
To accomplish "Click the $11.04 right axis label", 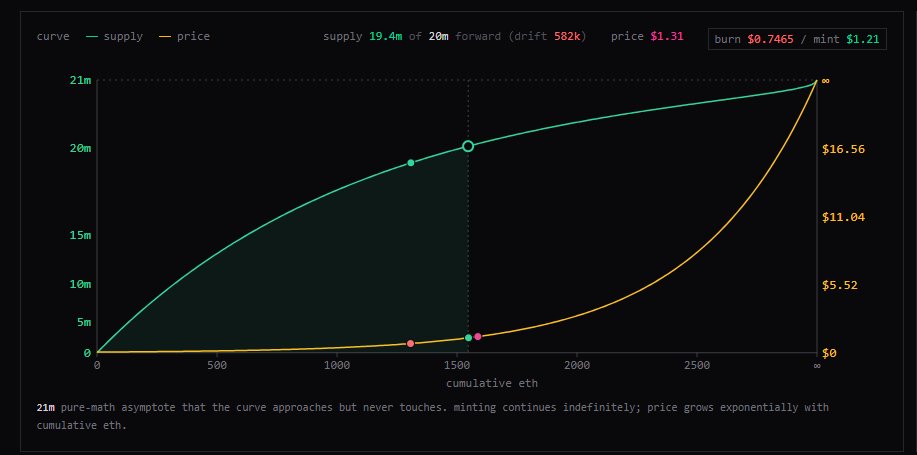I will [x=843, y=217].
